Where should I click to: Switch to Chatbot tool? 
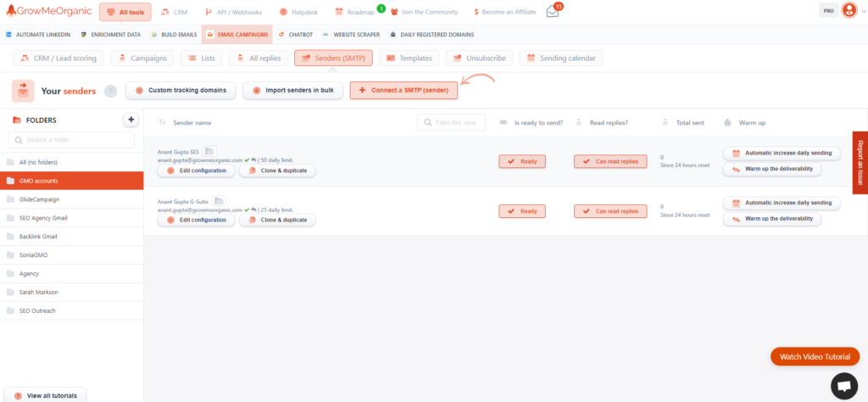pyautogui.click(x=295, y=34)
